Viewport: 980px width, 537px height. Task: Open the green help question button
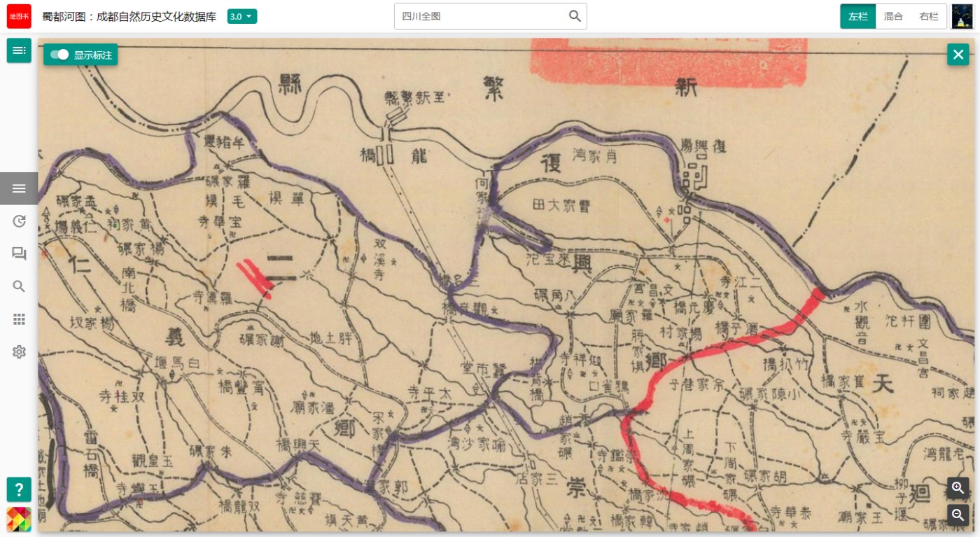19,489
